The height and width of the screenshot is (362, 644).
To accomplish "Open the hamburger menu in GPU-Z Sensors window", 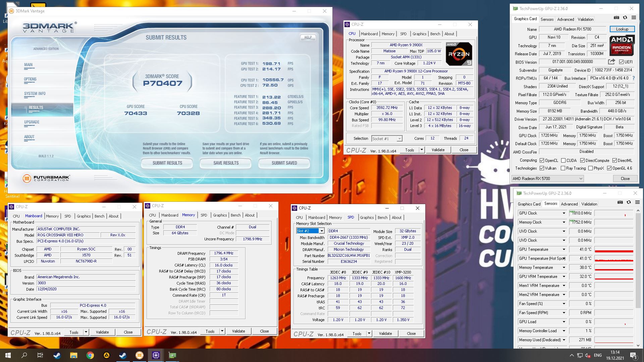I will click(x=637, y=202).
